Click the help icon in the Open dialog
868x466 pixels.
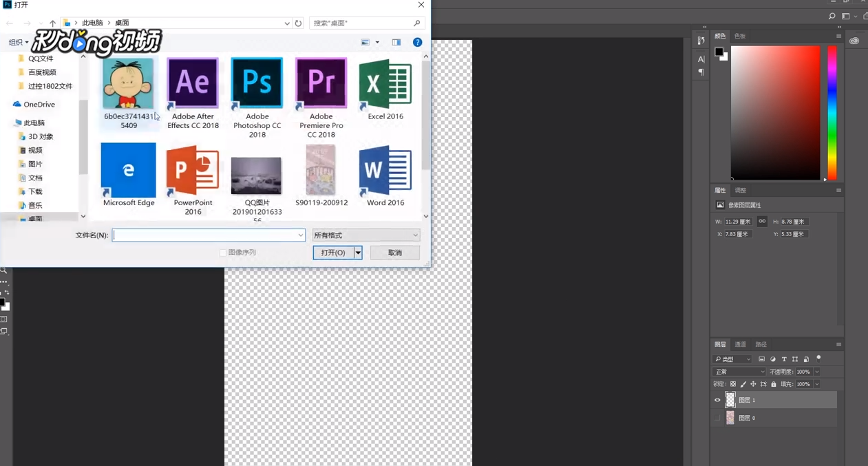pyautogui.click(x=417, y=42)
